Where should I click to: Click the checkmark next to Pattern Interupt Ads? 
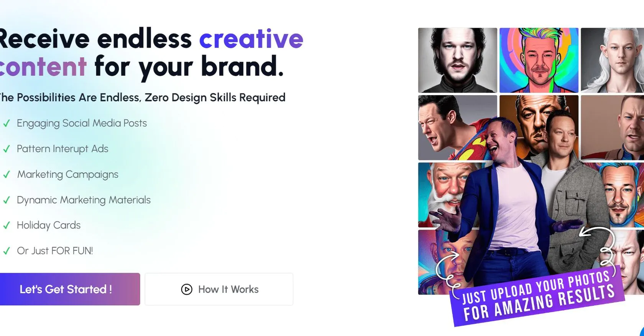click(x=7, y=149)
